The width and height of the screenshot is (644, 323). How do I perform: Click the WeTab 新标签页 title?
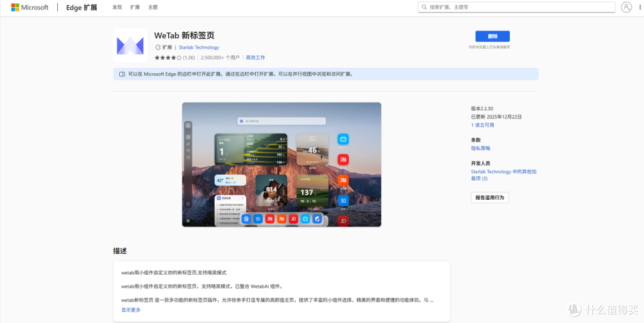pos(184,35)
